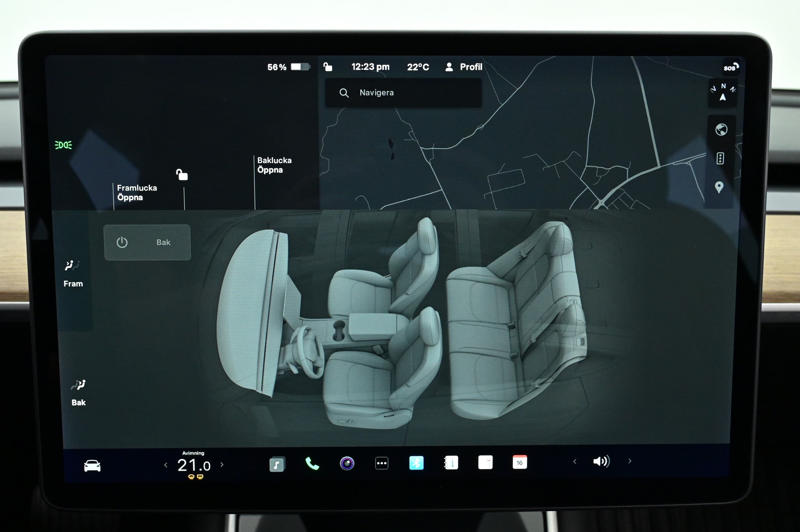This screenshot has height=532, width=800.
Task: Open front trunk via Framlucka Öppna
Action: click(x=137, y=192)
